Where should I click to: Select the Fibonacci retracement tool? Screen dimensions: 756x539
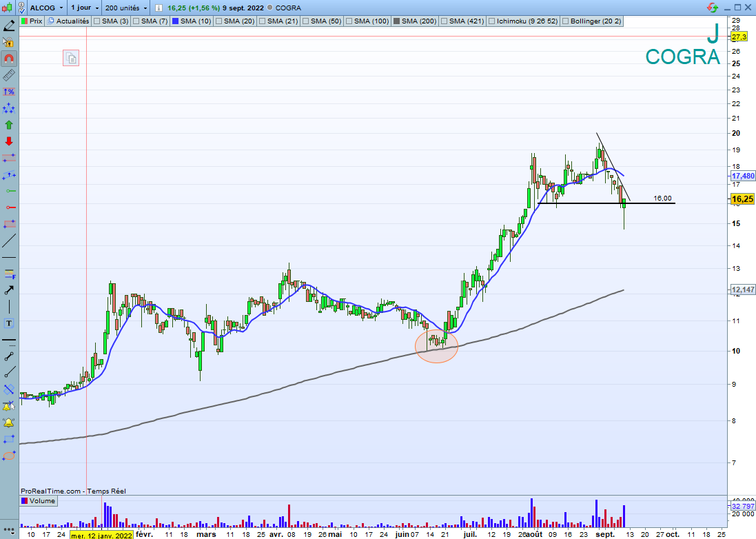pyautogui.click(x=9, y=274)
